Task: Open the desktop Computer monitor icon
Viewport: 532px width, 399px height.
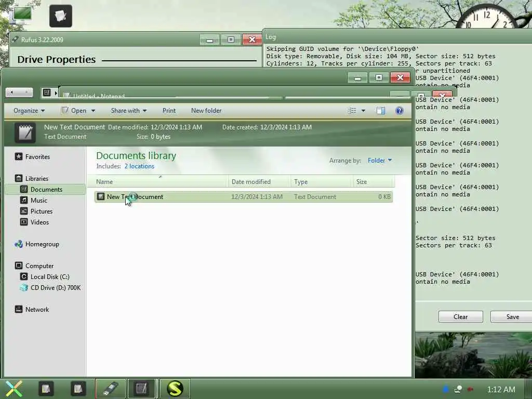Action: (x=21, y=15)
